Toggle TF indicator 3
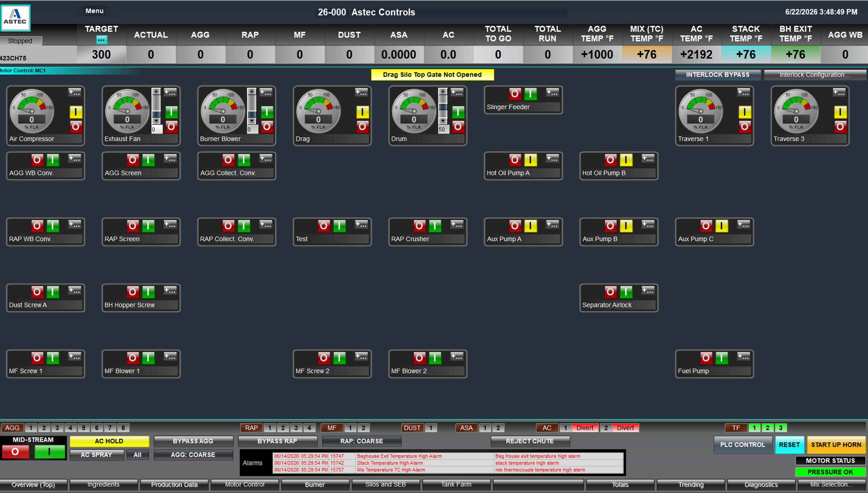This screenshot has width=868, height=493. 781,428
